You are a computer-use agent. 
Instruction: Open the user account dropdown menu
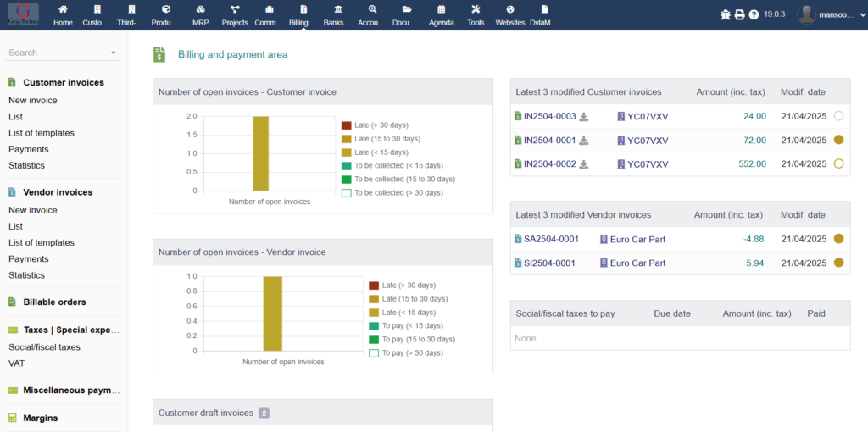[x=826, y=14]
